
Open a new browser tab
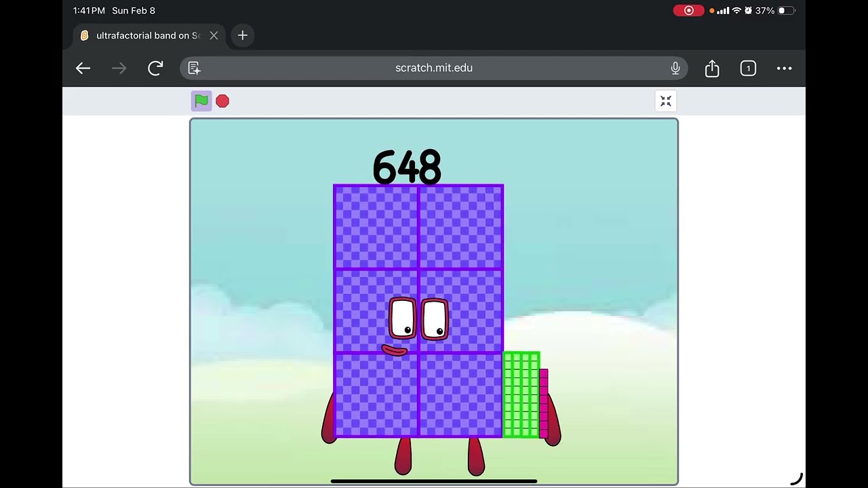pos(243,35)
